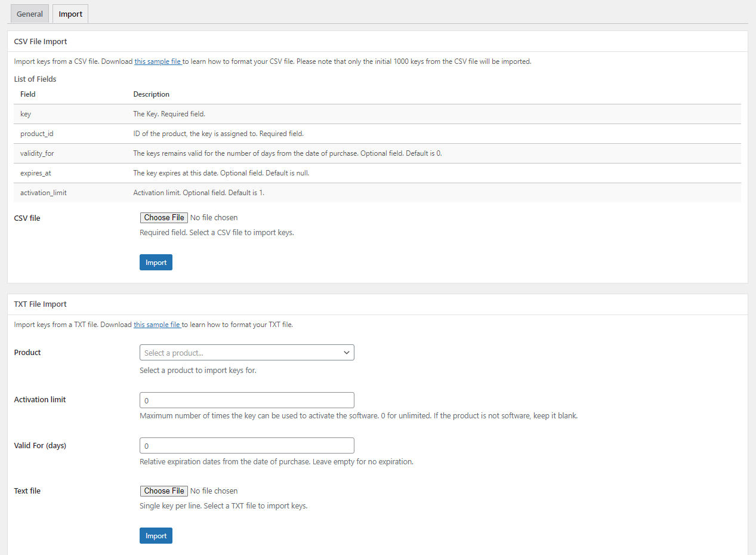Viewport: 756px width, 555px height.
Task: Focus the Activation limit input field
Action: (x=246, y=400)
